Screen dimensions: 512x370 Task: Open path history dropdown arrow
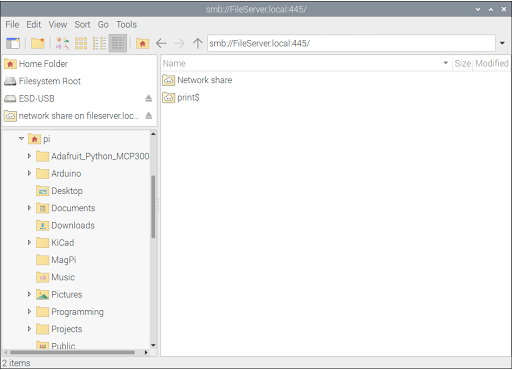pyautogui.click(x=502, y=43)
